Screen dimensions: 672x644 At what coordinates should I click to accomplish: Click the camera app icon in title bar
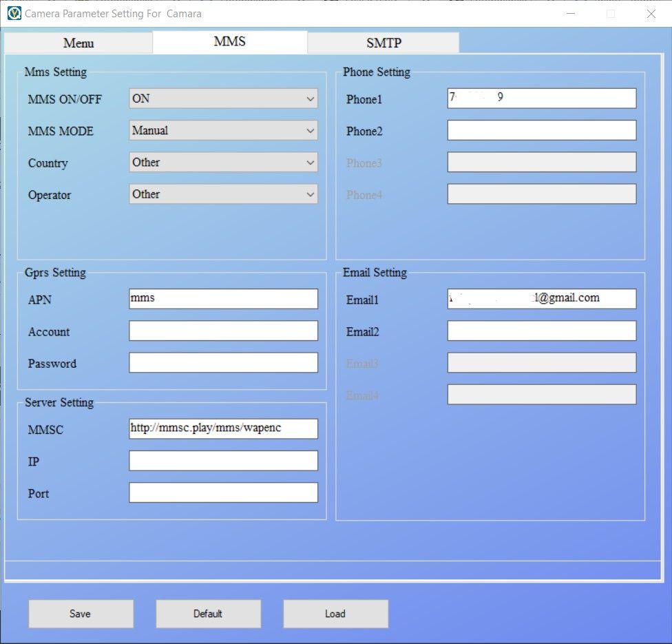tap(14, 13)
